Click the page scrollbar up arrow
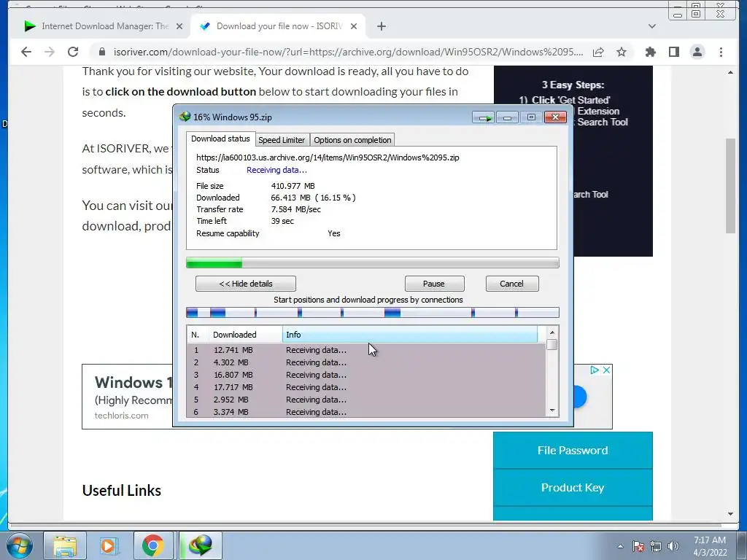747x560 pixels. pyautogui.click(x=730, y=72)
